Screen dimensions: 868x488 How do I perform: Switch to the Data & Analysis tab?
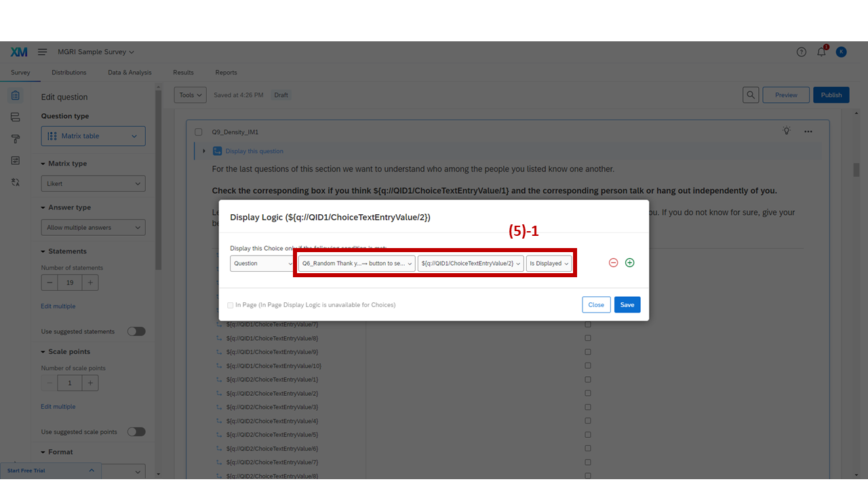click(130, 73)
